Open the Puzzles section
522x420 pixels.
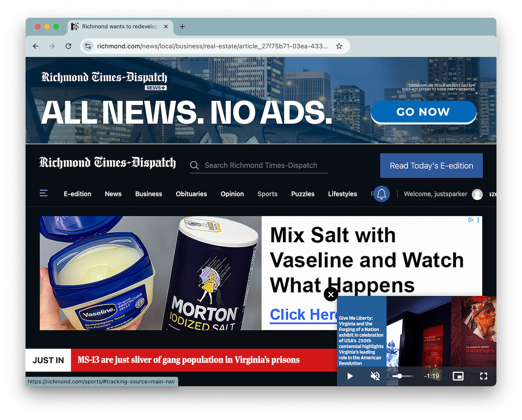coord(303,194)
